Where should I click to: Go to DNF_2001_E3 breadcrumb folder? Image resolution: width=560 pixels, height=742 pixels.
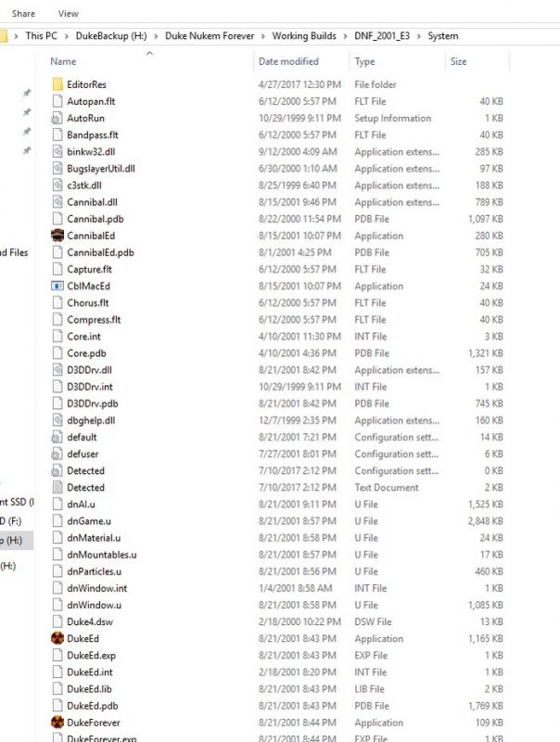tap(382, 36)
